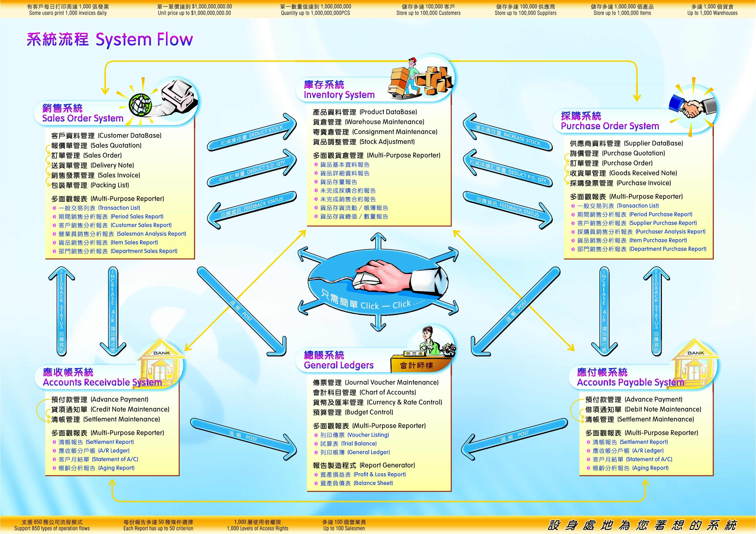Open the Accounts Payable System heading
This screenshot has width=756, height=534.
pos(631,377)
